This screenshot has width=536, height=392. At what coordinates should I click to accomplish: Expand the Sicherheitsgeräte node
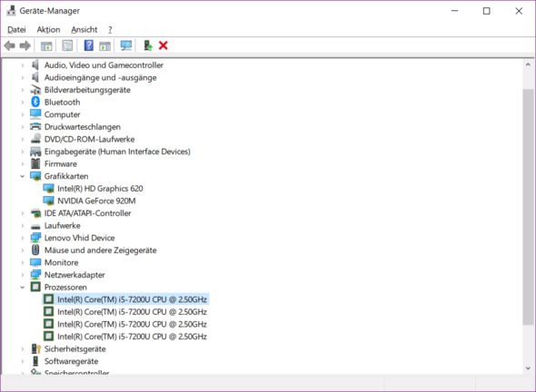(x=22, y=349)
